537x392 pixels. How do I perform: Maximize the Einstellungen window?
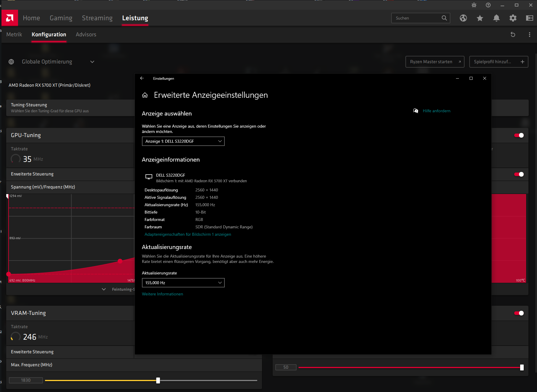click(x=471, y=78)
